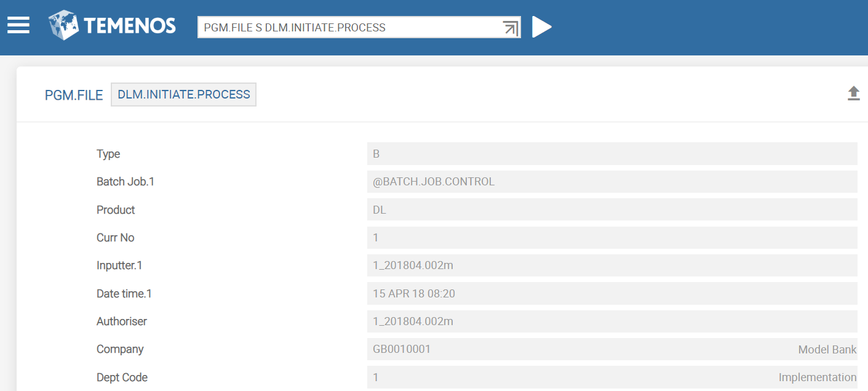
Task: Click the Dept Code field value
Action: pyautogui.click(x=612, y=377)
